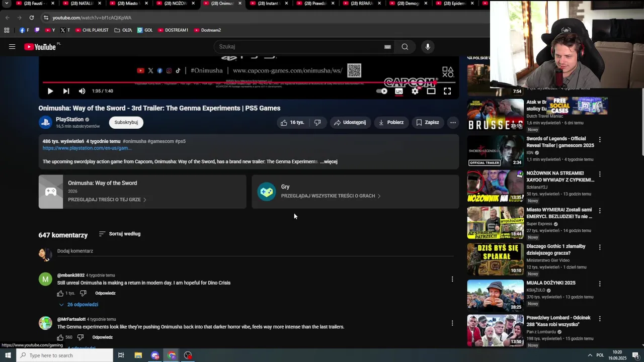Toggle subtitles closed captions in the player

click(399, 91)
